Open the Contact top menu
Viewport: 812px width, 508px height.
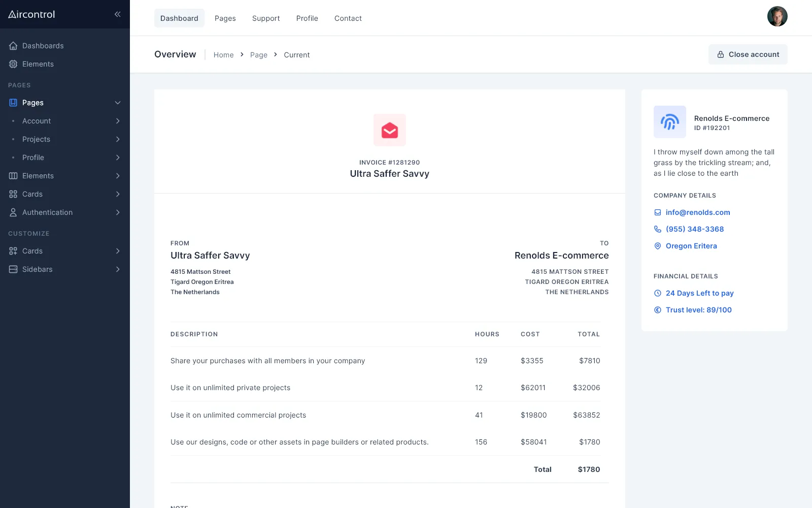(x=348, y=18)
